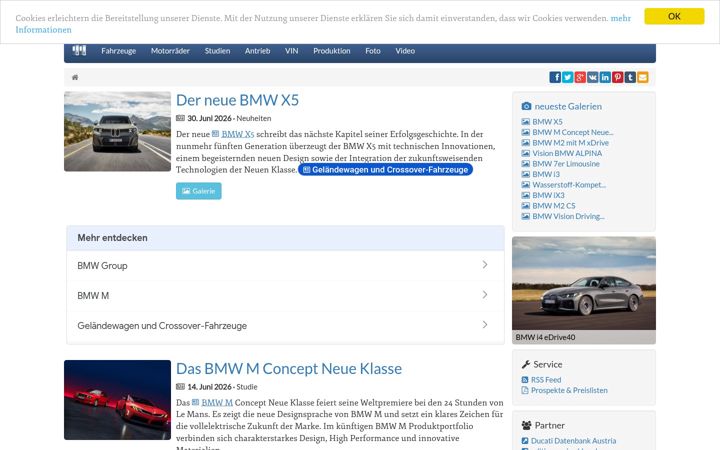720x450 pixels.
Task: Click users icon next to Partner
Action: tap(527, 425)
